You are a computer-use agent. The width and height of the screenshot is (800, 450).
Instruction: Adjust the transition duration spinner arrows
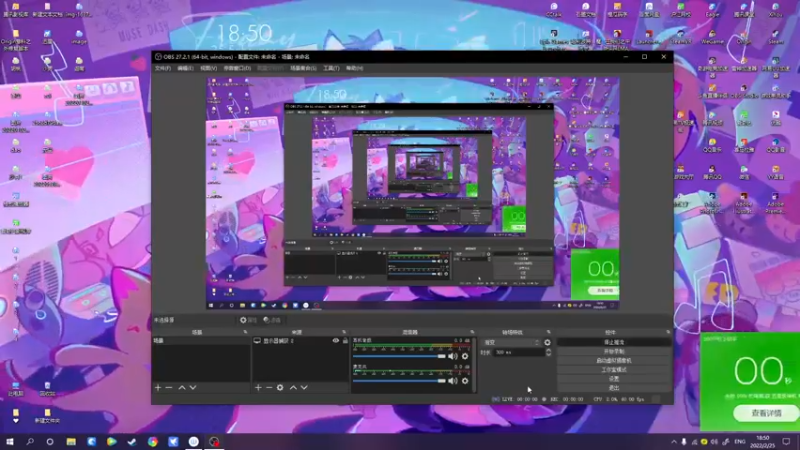[x=548, y=353]
